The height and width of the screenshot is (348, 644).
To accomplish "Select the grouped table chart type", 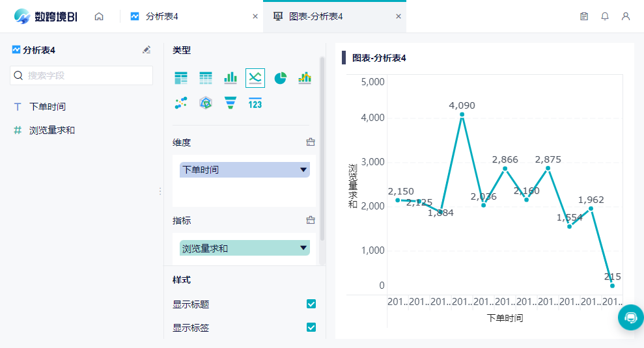I will pyautogui.click(x=181, y=78).
